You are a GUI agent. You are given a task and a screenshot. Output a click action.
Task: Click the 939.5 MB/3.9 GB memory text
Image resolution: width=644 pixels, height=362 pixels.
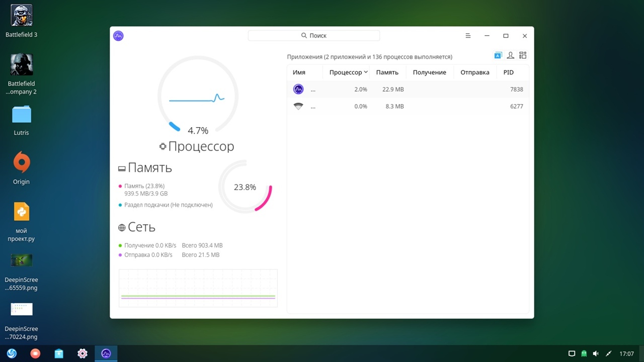pyautogui.click(x=146, y=194)
